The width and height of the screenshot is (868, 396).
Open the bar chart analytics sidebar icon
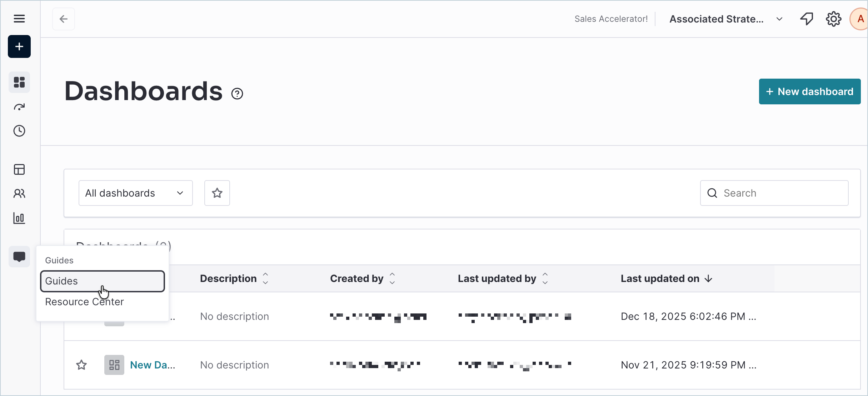coord(19,218)
